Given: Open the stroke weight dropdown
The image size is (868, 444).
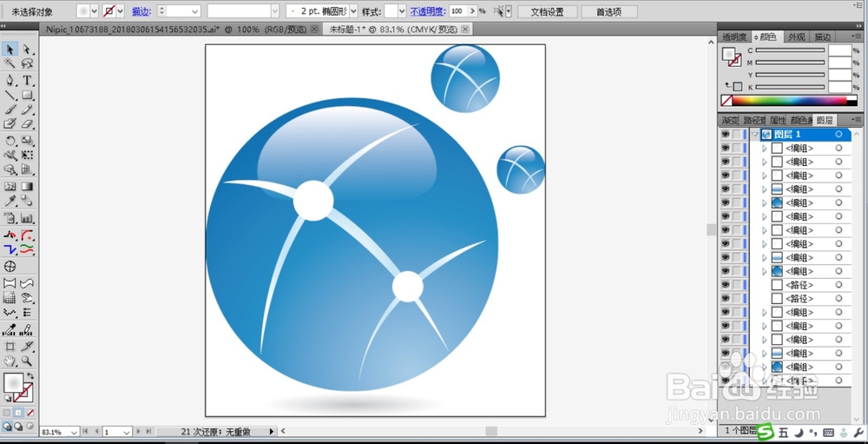Looking at the screenshot, I should coord(194,11).
